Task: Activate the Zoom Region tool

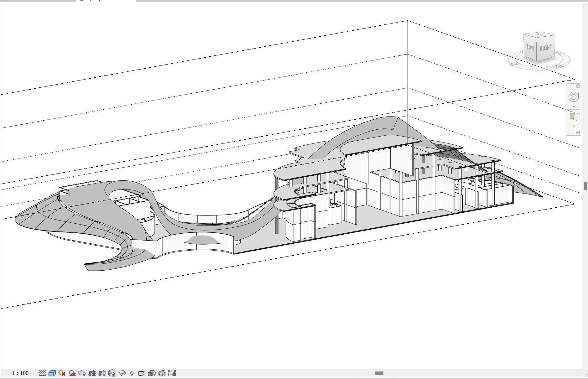Action: pos(573,117)
